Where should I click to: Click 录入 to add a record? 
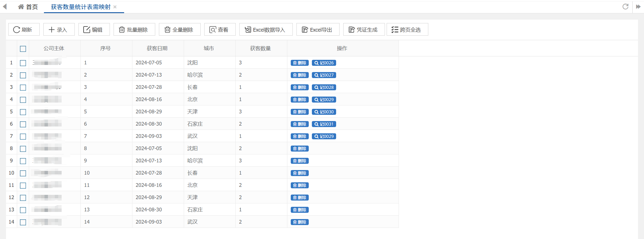[x=59, y=29]
